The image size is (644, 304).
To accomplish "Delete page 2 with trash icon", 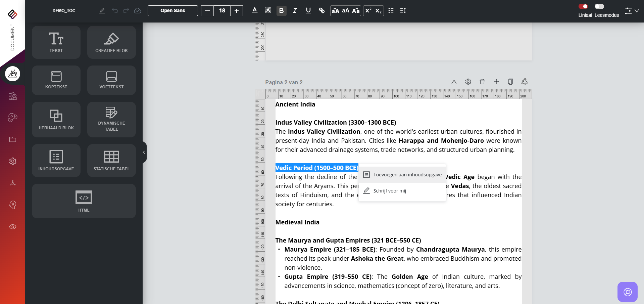I will (482, 82).
